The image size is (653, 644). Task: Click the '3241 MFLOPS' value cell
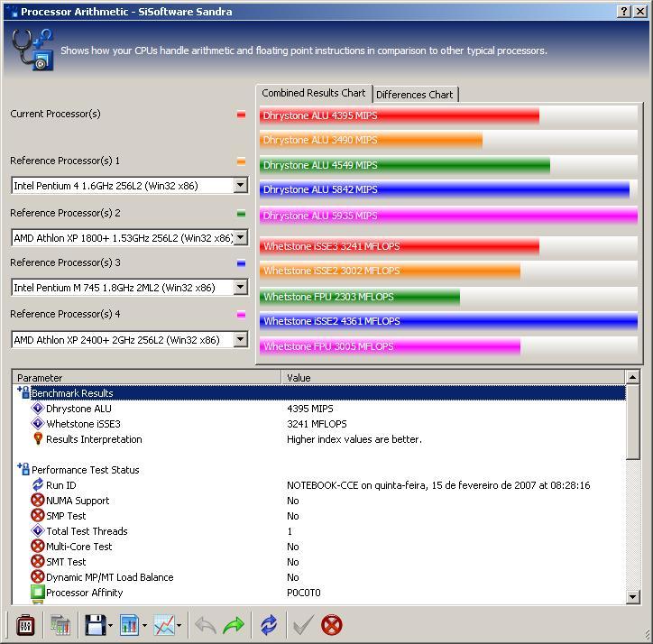(x=317, y=424)
